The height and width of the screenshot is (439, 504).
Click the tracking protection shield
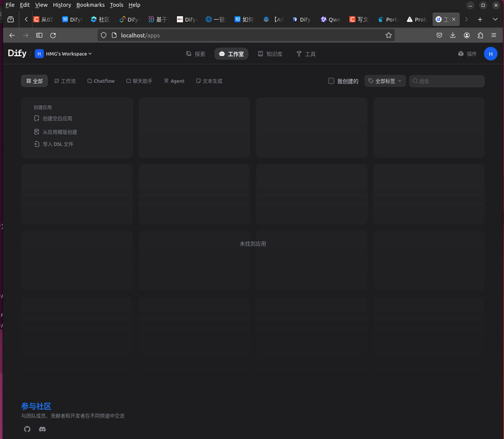point(103,35)
